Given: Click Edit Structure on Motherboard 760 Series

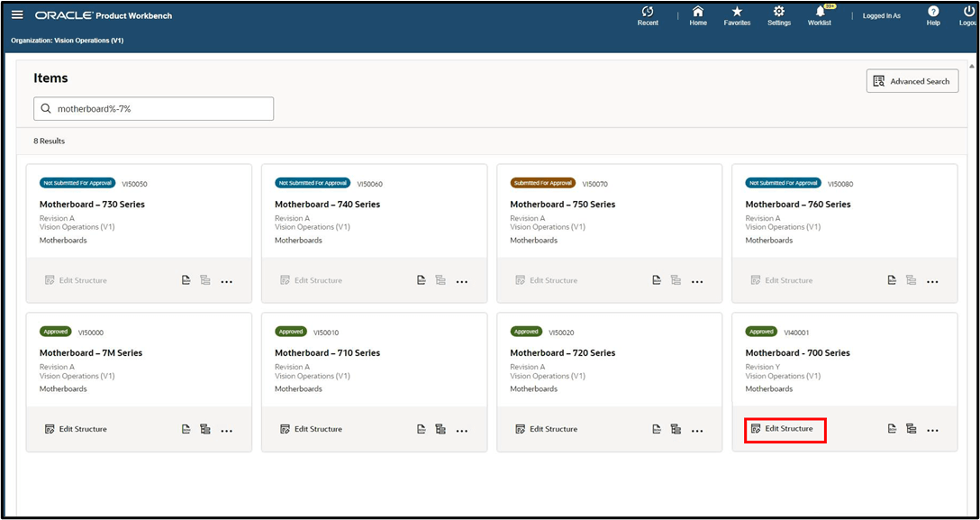Looking at the screenshot, I should (782, 280).
